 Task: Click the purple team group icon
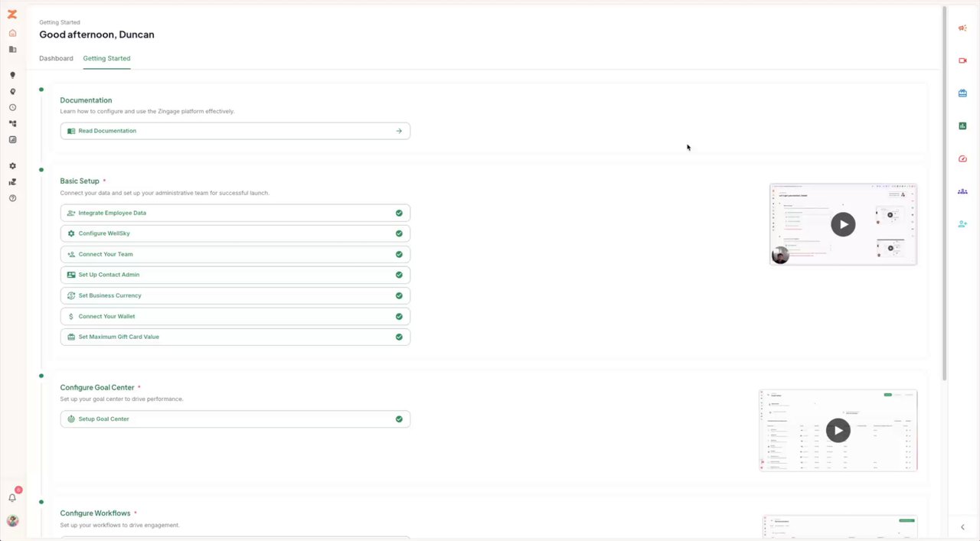[x=962, y=191]
